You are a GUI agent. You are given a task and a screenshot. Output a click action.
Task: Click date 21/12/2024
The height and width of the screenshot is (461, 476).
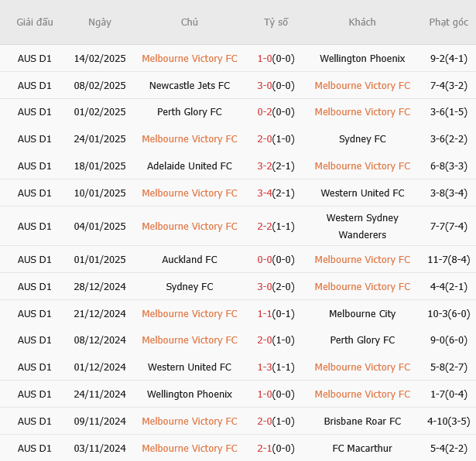pyautogui.click(x=100, y=313)
